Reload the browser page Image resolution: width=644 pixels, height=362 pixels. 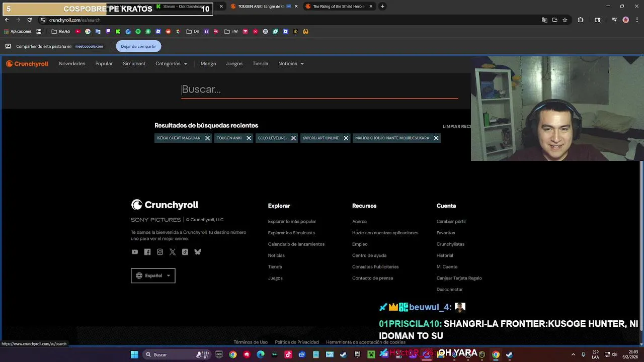pos(29,20)
